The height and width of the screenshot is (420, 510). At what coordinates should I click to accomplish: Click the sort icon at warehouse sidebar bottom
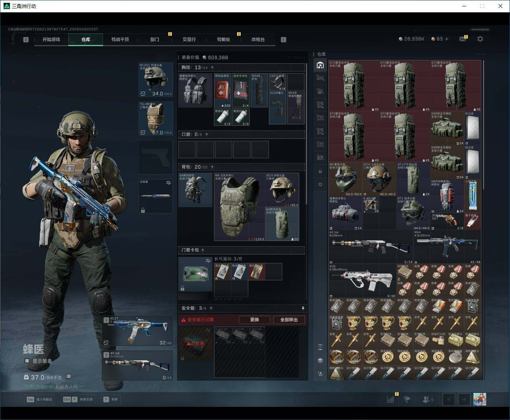point(320,373)
